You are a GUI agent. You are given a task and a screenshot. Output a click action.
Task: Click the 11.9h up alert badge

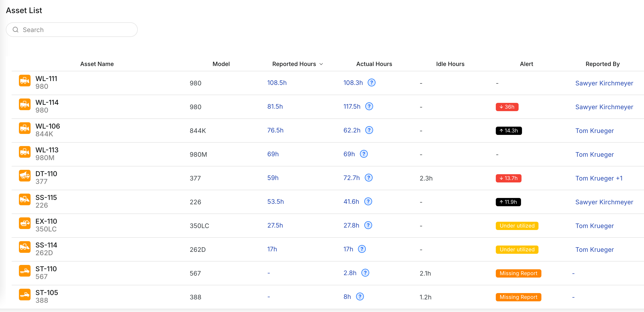coord(508,202)
